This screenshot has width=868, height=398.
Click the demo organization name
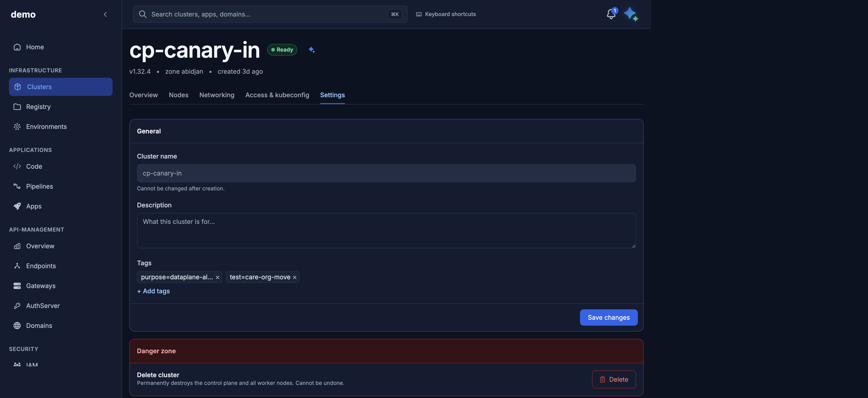[x=23, y=14]
